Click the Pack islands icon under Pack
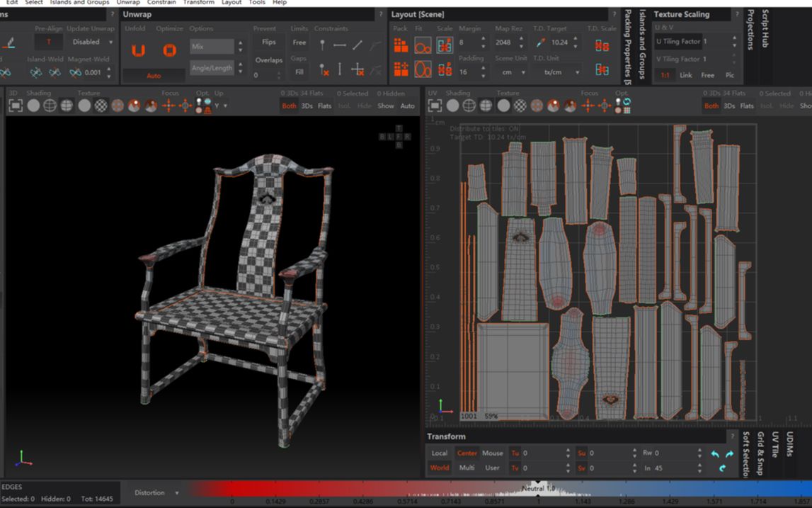The image size is (812, 508). click(401, 45)
